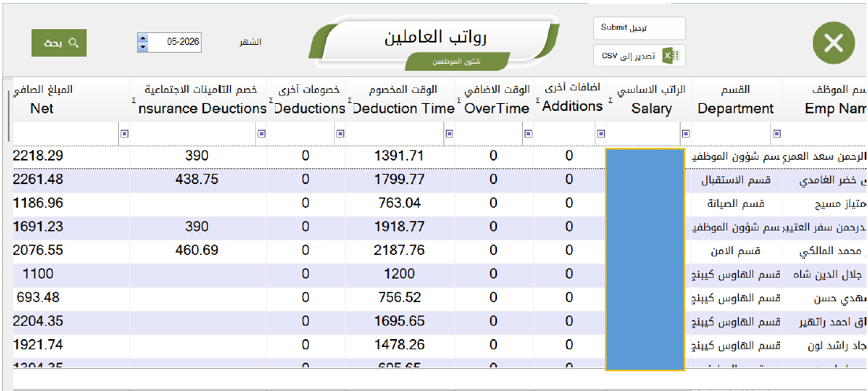The height and width of the screenshot is (391, 868).
Task: Open filter icon for Deductions column
Action: [340, 133]
